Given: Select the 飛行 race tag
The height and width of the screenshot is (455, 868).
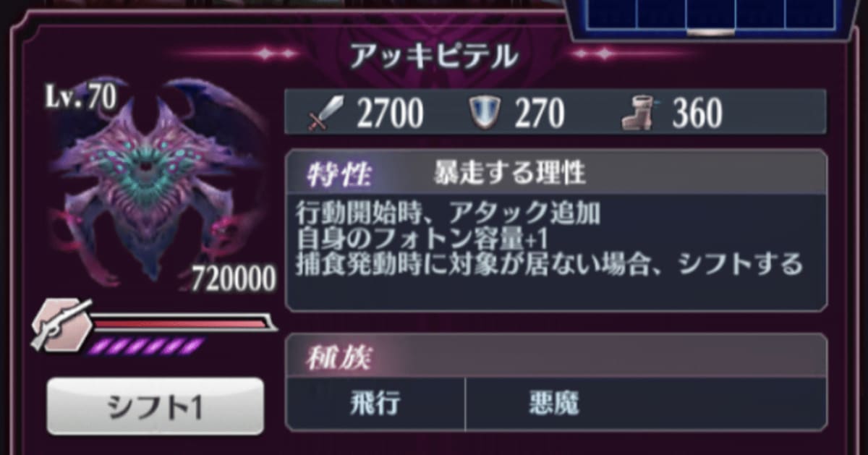Looking at the screenshot, I should 376,404.
